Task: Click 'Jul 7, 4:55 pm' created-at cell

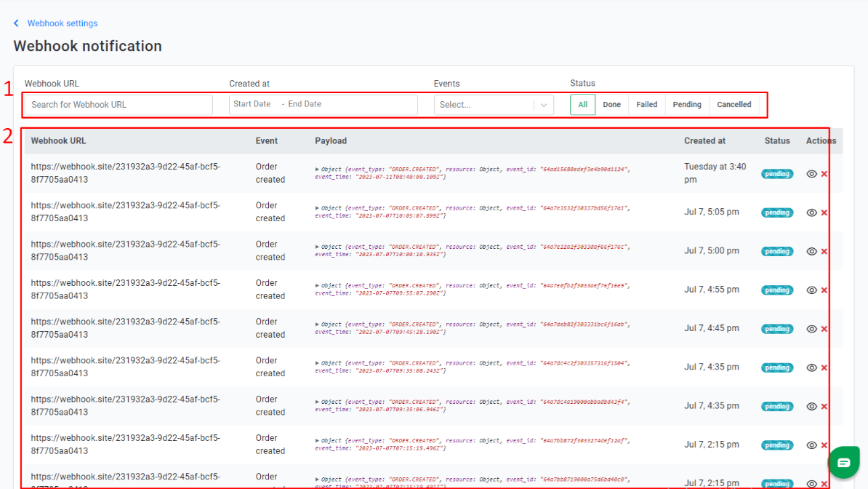Action: (x=712, y=290)
